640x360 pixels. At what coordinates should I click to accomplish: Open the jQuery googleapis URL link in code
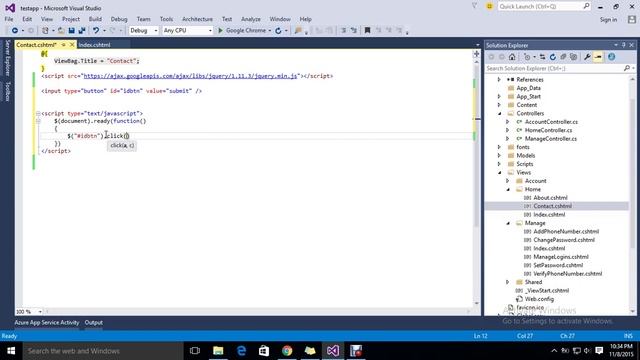[190, 76]
